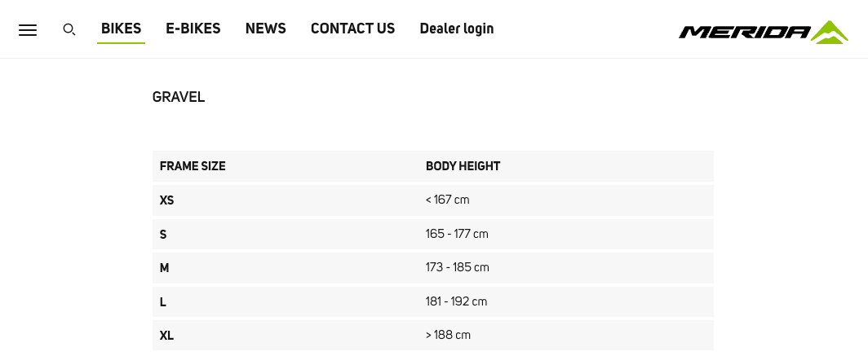Select the L frame size row

(x=433, y=301)
